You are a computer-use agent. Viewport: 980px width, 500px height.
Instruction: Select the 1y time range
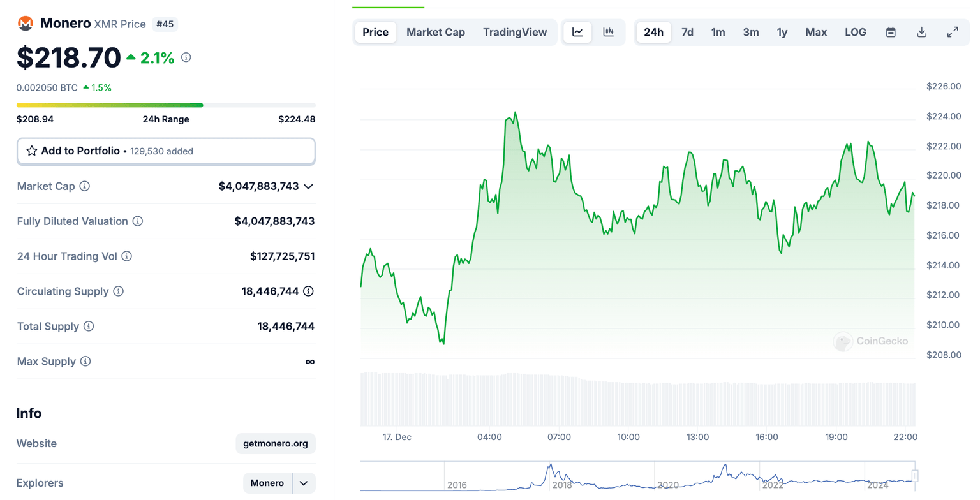click(x=782, y=32)
